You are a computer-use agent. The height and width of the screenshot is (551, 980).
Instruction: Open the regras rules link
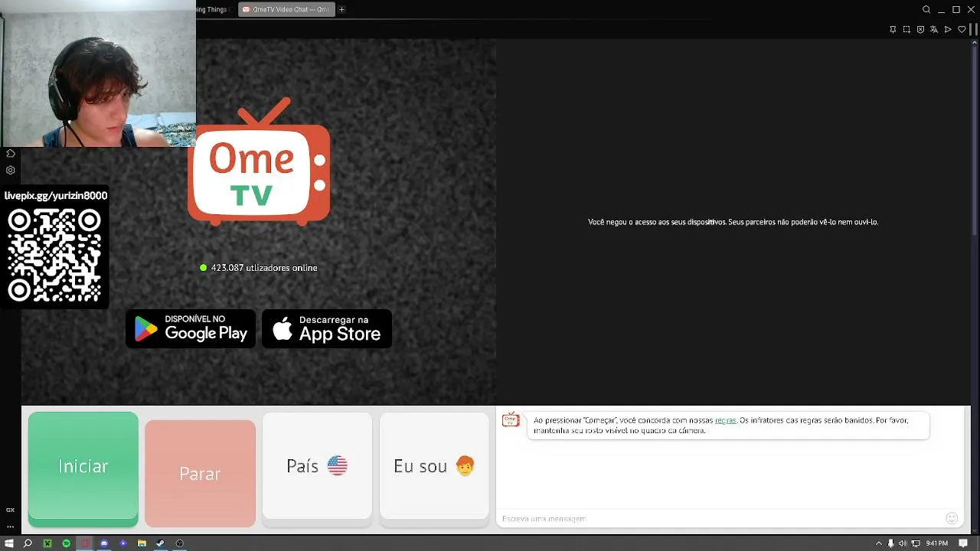(x=725, y=420)
